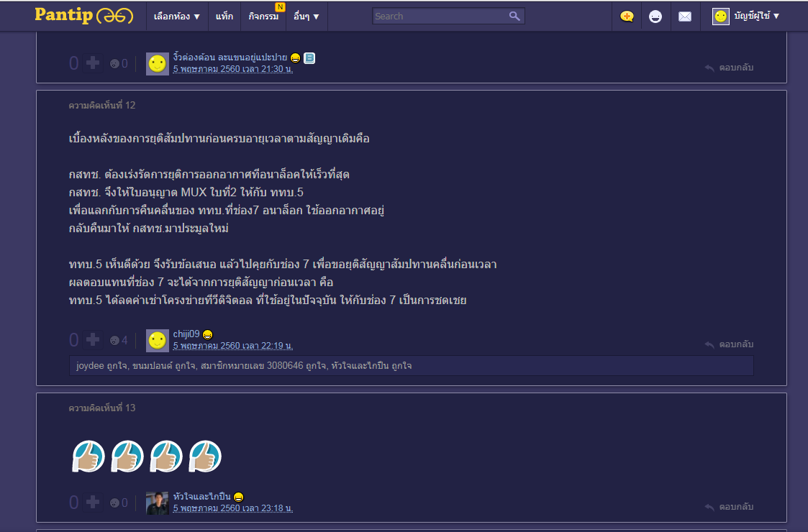Click third thumbs-up sticker in comment 13
This screenshot has height=532, width=808.
pyautogui.click(x=166, y=457)
